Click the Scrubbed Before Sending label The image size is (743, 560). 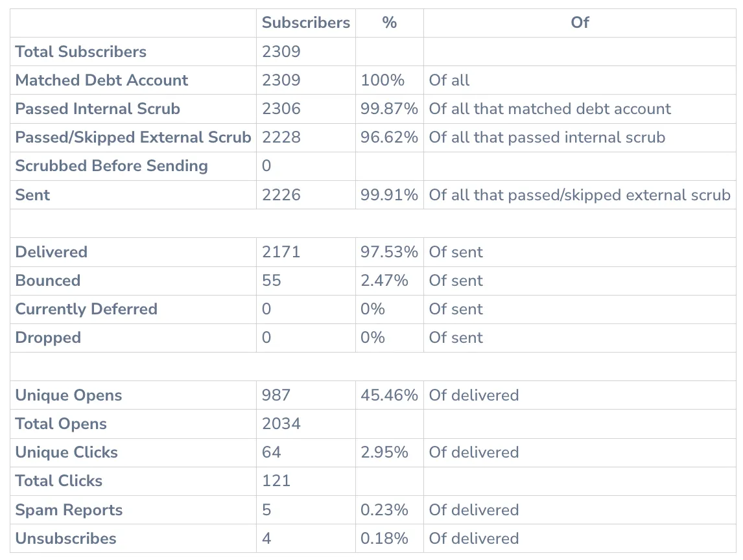tap(112, 166)
